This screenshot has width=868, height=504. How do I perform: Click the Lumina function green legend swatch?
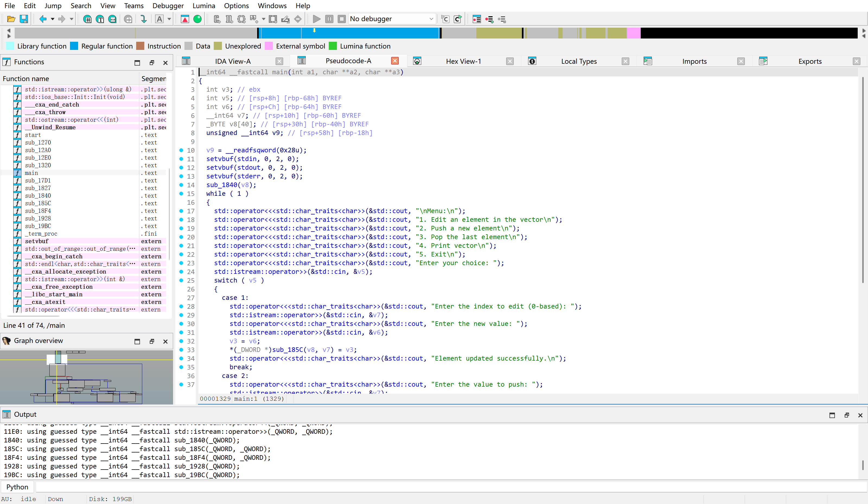tap(333, 46)
